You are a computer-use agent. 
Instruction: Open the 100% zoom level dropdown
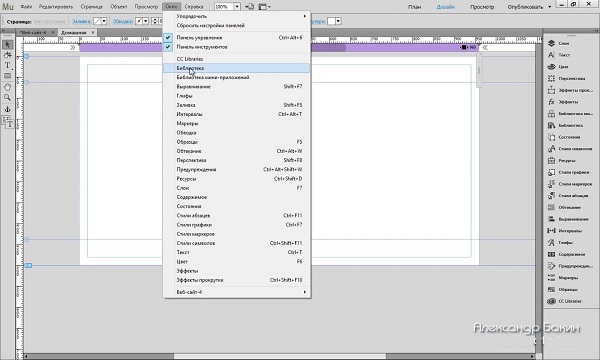237,7
